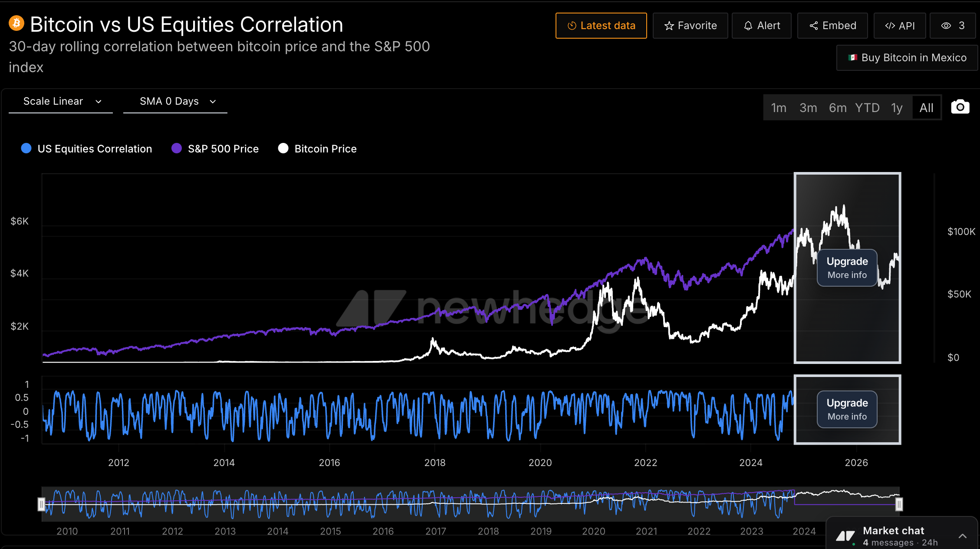The height and width of the screenshot is (549, 980).
Task: Select the 6m time range
Action: pyautogui.click(x=838, y=108)
